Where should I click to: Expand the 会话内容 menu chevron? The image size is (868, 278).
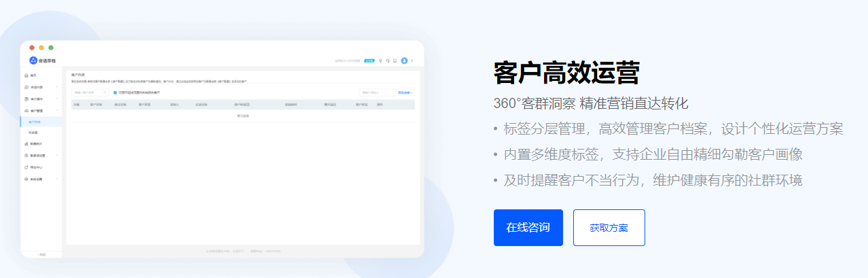[x=57, y=87]
